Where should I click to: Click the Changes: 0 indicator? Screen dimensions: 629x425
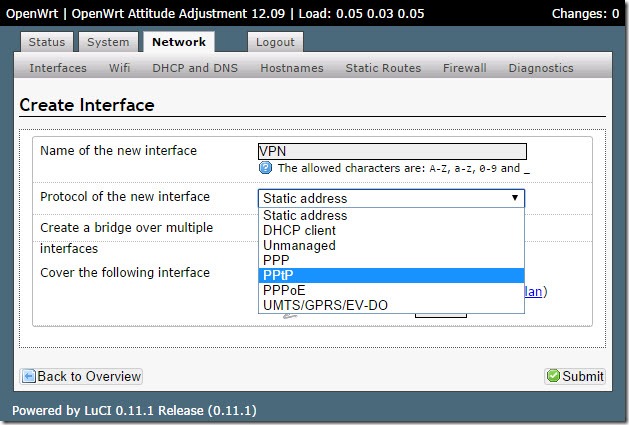585,14
